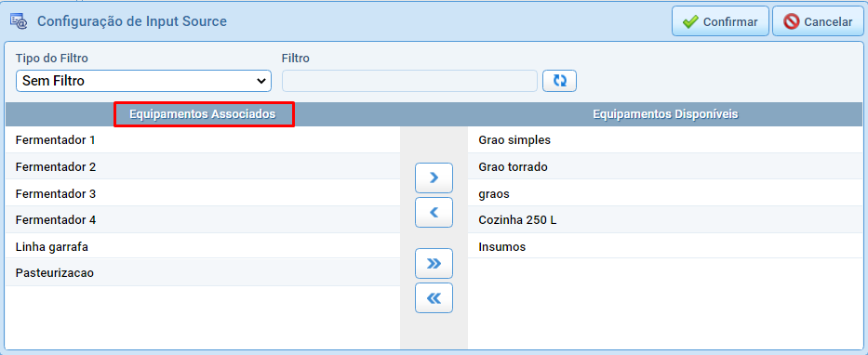Click the Equipamentos Associados column header
This screenshot has width=868, height=355.
203,114
